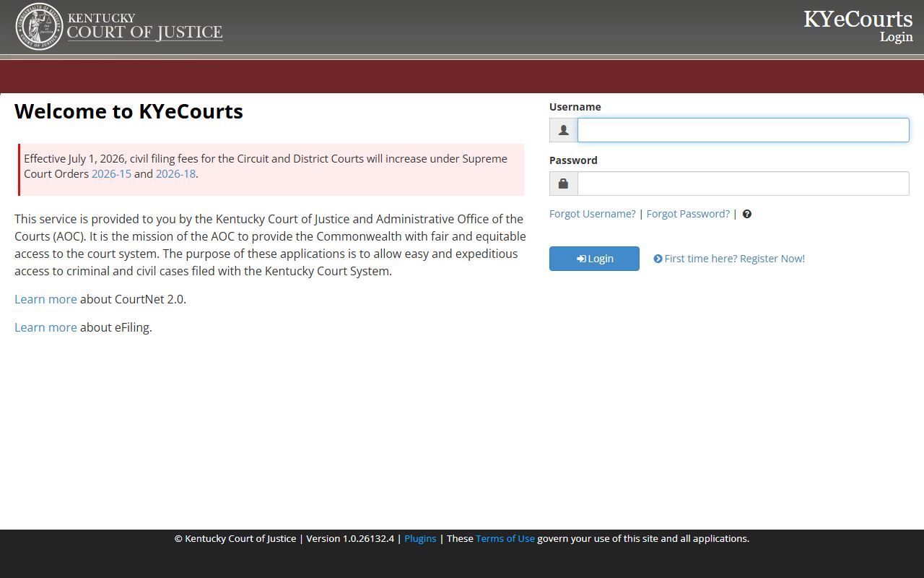
Task: Click the lock icon beside Password field
Action: tap(564, 184)
